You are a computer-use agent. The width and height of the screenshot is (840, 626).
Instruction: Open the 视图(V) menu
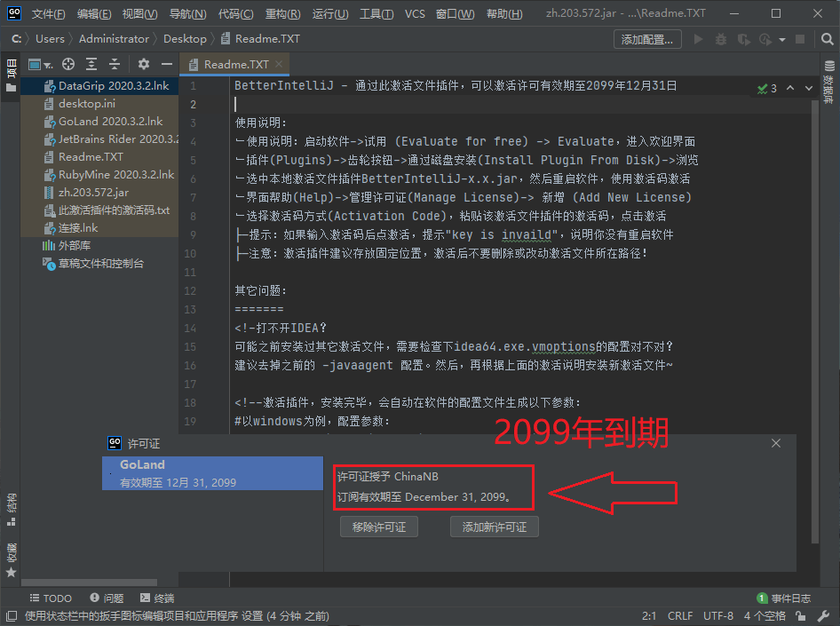(x=139, y=13)
